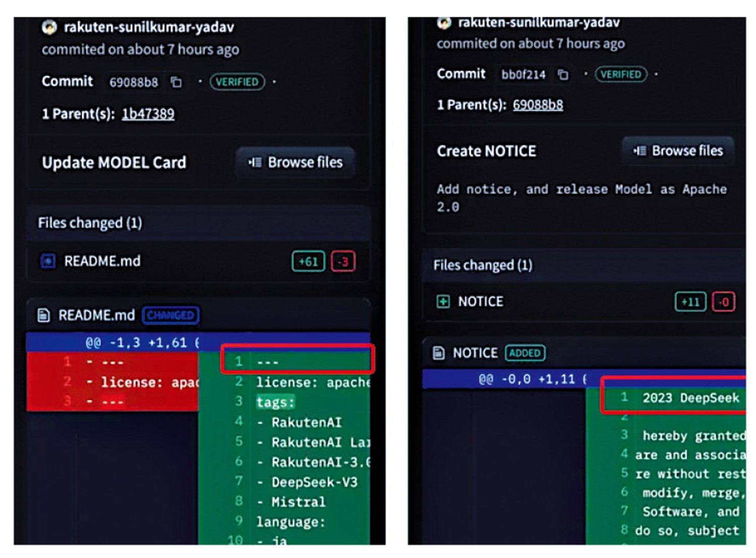Click the NOTICE added file plus icon
The height and width of the screenshot is (558, 756).
tap(443, 301)
